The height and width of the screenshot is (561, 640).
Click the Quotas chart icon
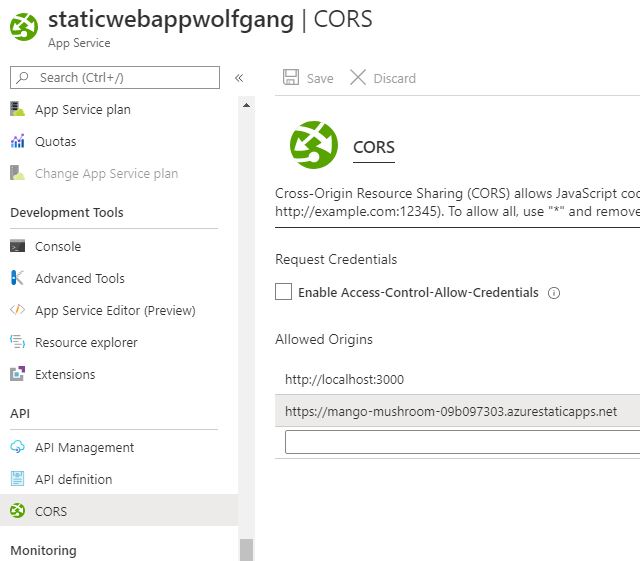pos(17,141)
